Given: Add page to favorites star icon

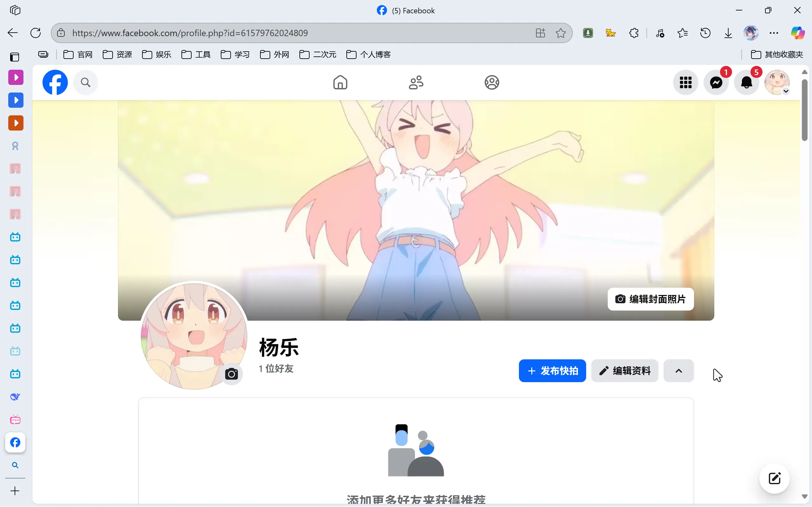Looking at the screenshot, I should (x=560, y=33).
